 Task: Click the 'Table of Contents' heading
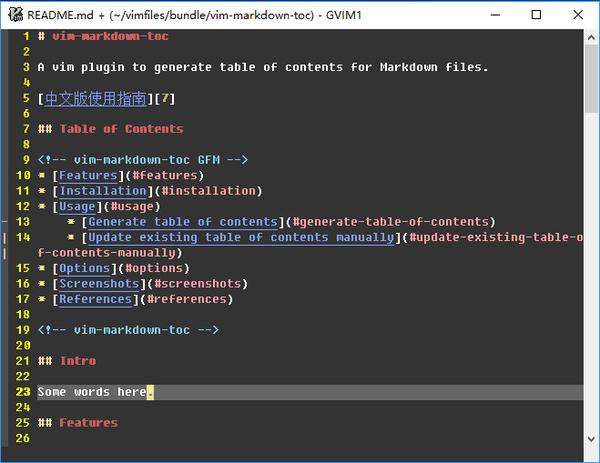point(121,129)
